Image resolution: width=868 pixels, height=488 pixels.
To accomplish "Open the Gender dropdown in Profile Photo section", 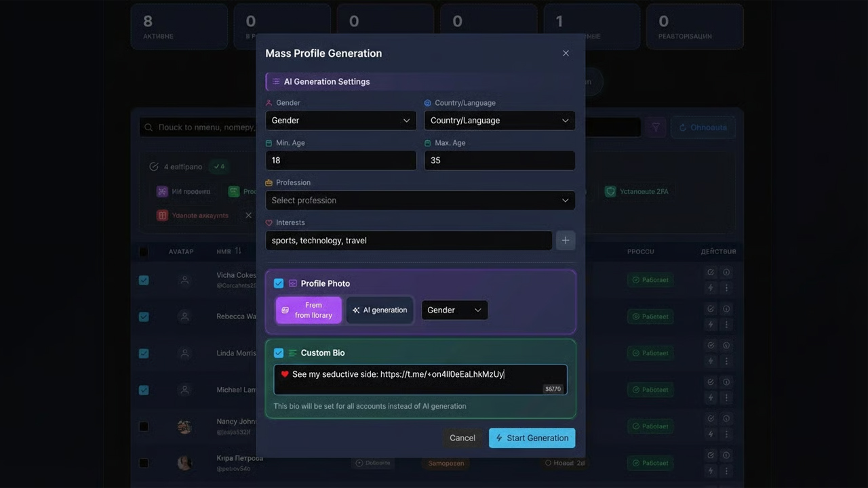I will tap(454, 310).
